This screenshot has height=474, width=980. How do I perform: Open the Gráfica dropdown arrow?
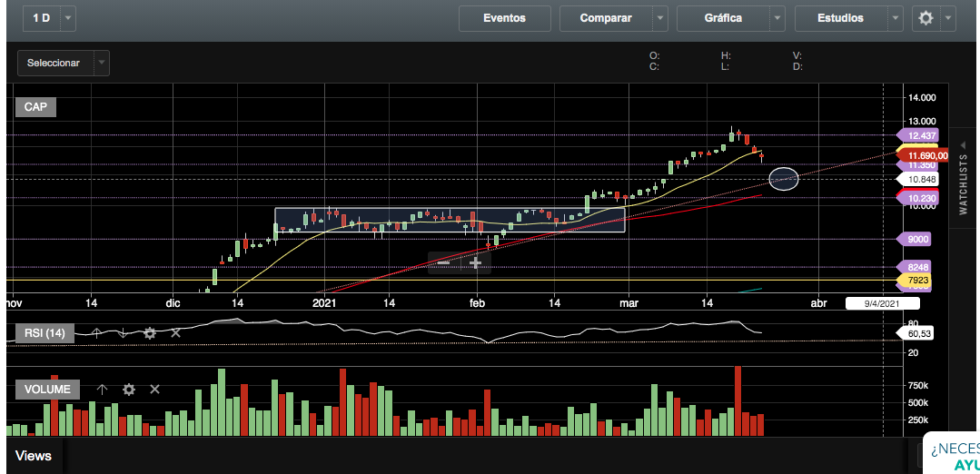coord(778,18)
